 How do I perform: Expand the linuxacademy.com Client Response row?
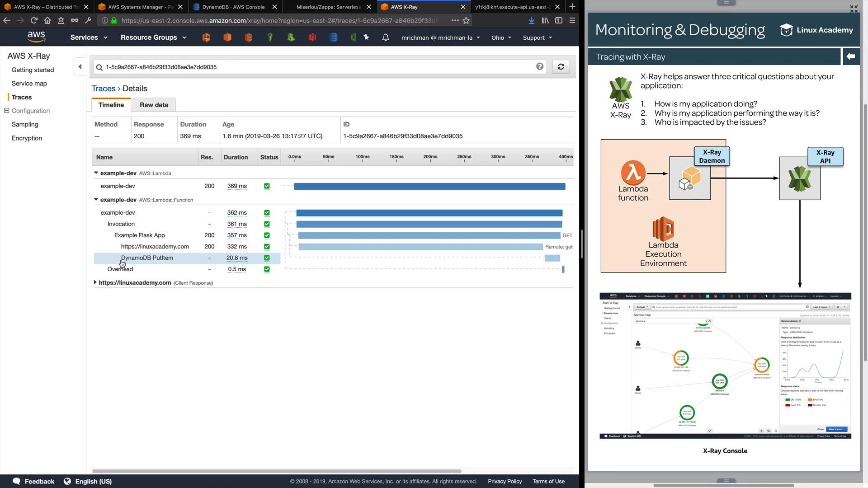coord(95,282)
